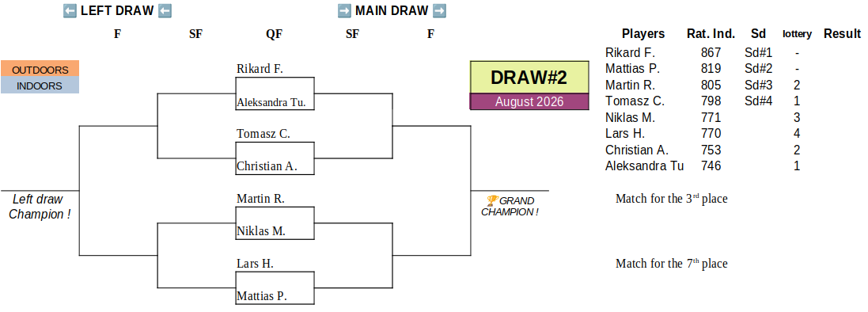Viewport: 868px width, 312px height.
Task: Click the INDOORS blue button
Action: click(x=40, y=86)
